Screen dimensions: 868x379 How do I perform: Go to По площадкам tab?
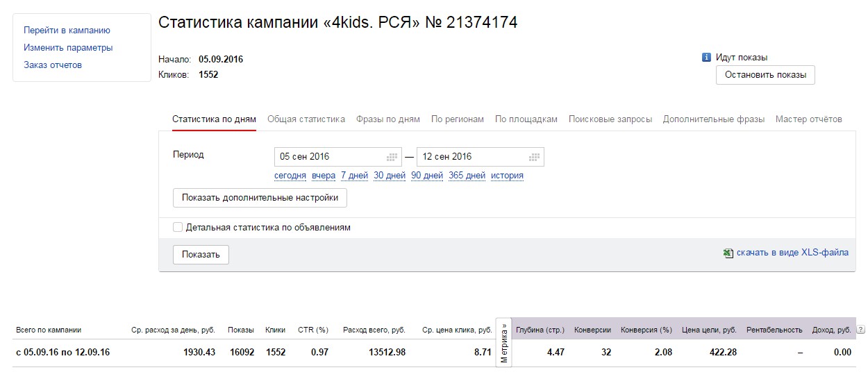tap(526, 119)
